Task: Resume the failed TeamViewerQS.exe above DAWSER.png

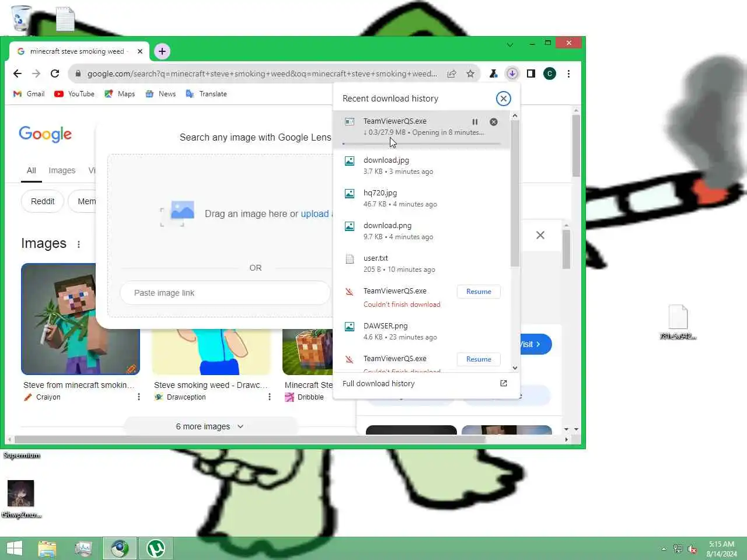Action: click(479, 292)
